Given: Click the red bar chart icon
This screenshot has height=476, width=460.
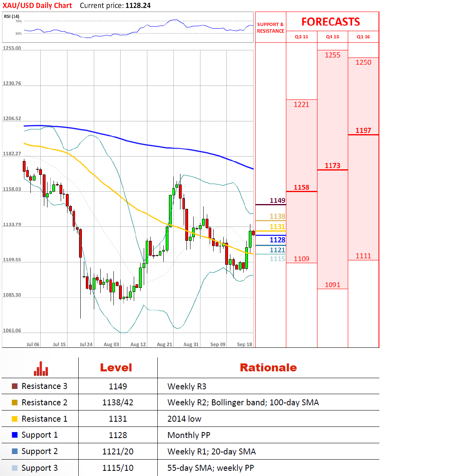Looking at the screenshot, I should [x=41, y=369].
